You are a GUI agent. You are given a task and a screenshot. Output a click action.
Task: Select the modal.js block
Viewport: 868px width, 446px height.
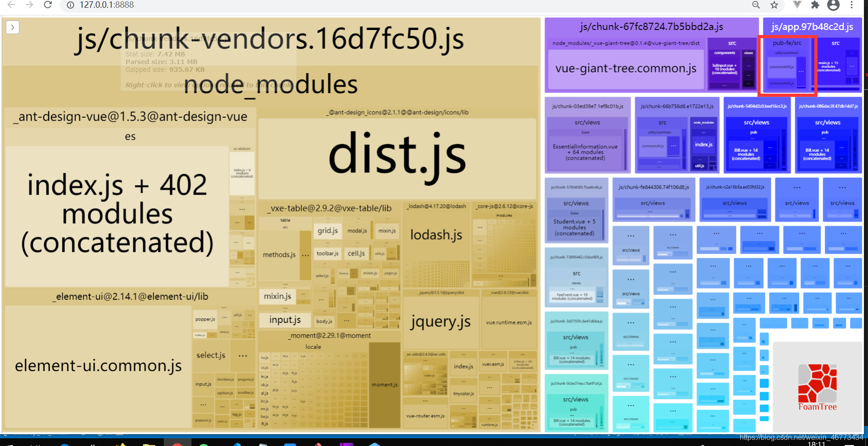click(357, 231)
